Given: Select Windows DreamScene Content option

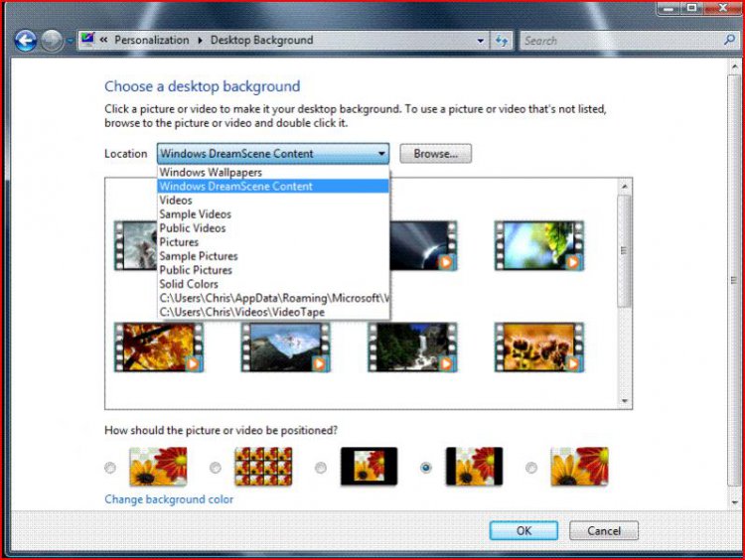Looking at the screenshot, I should pos(273,187).
